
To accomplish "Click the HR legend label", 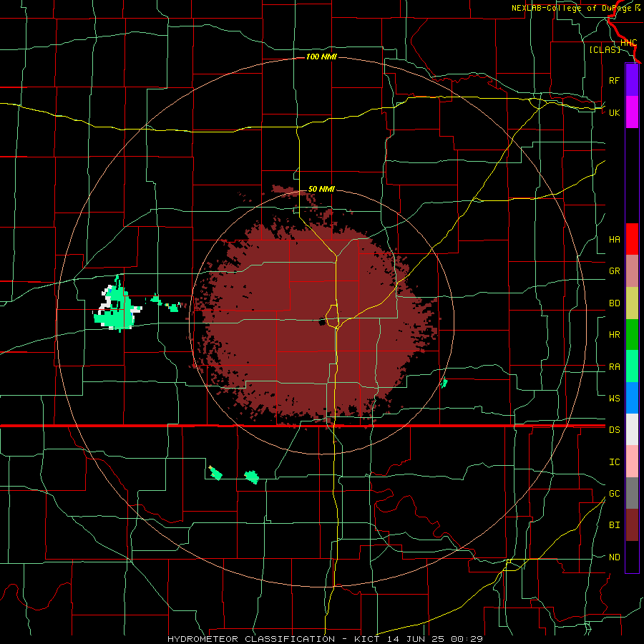I will (x=614, y=335).
